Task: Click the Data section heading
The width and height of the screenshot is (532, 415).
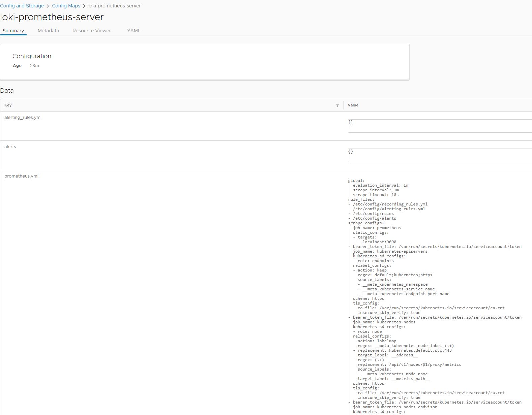Action: tap(7, 91)
